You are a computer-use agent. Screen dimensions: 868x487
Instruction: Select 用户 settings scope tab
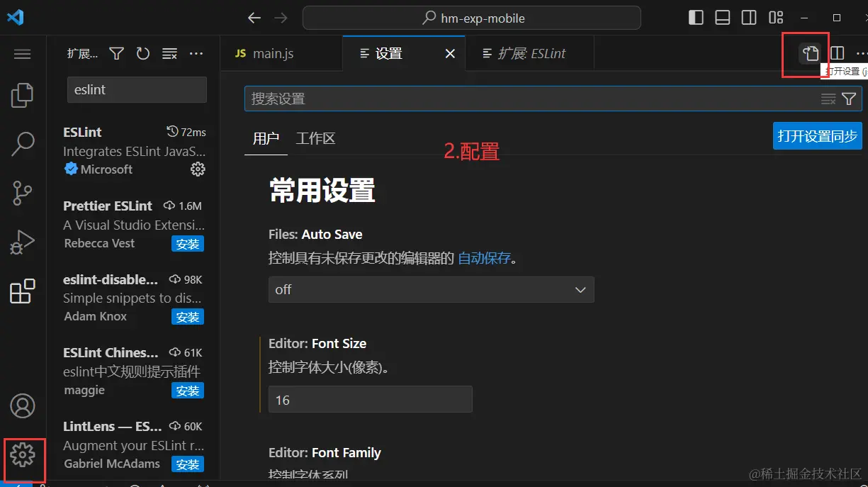pyautogui.click(x=266, y=138)
